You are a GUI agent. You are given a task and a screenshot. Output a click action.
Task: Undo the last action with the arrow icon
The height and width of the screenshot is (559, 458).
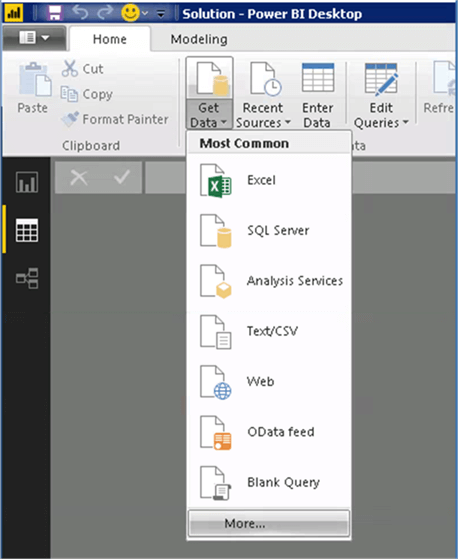coord(80,13)
